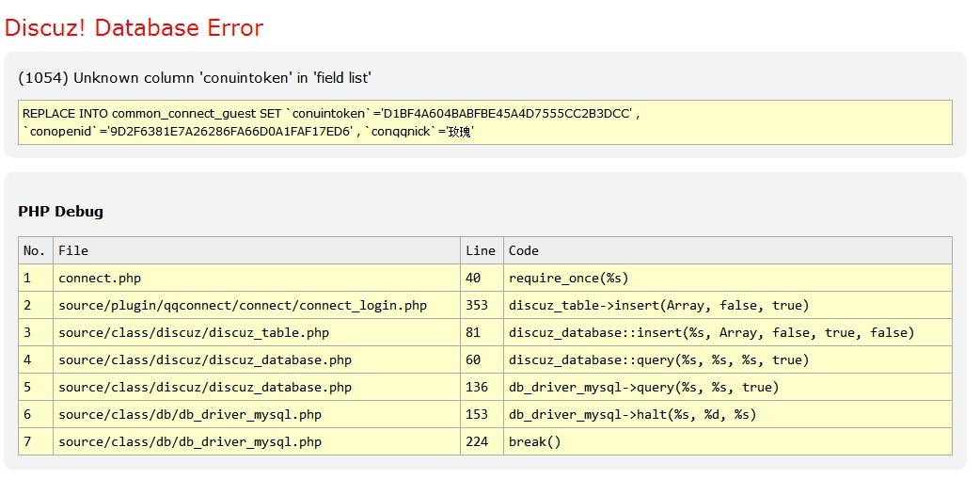Click line number 153 cell
Image resolution: width=980 pixels, height=479 pixels.
(x=482, y=415)
